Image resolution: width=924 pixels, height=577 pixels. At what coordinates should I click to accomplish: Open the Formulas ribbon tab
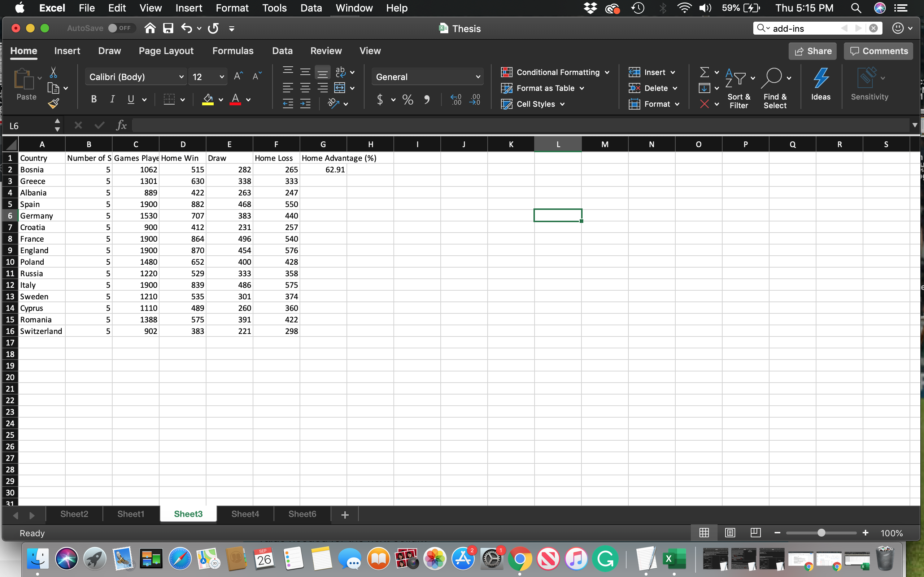[232, 51]
